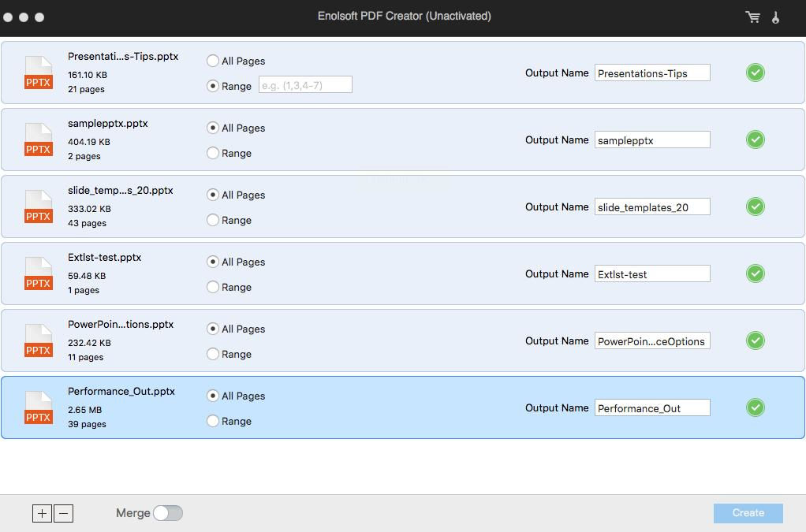Click the 39 pages count text
806x532 pixels.
click(87, 424)
